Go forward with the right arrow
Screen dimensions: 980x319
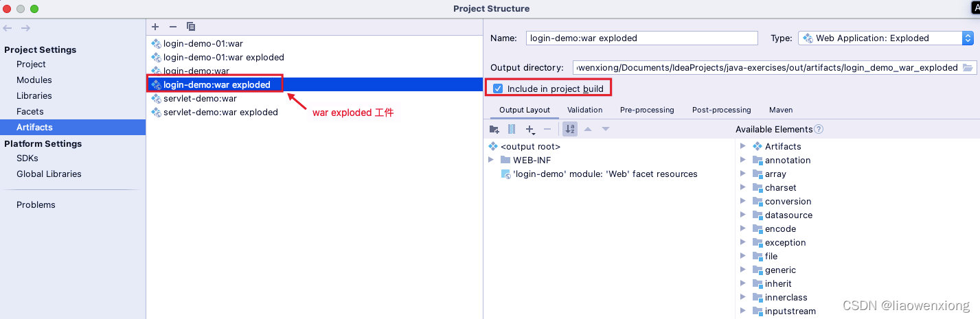[x=25, y=28]
